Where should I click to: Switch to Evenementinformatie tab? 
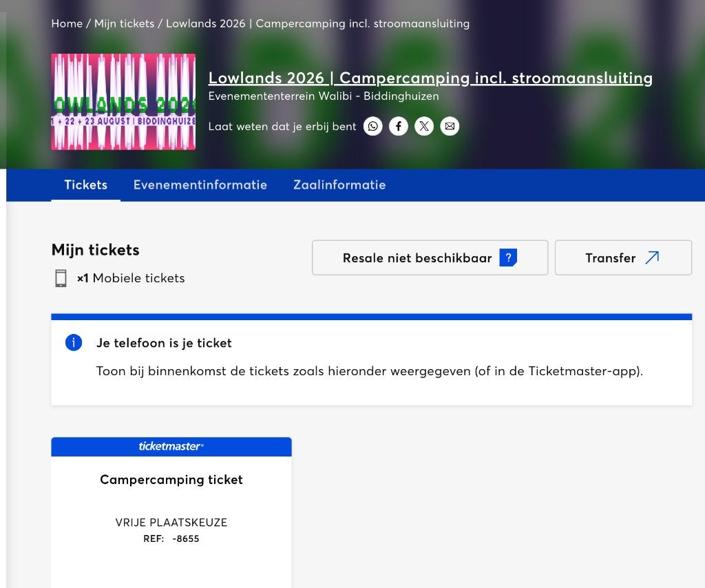click(x=200, y=185)
